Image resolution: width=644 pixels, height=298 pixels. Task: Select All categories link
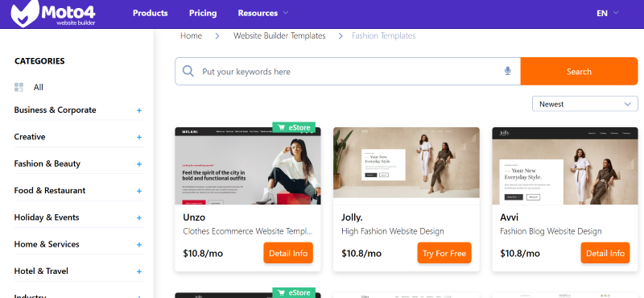(38, 87)
